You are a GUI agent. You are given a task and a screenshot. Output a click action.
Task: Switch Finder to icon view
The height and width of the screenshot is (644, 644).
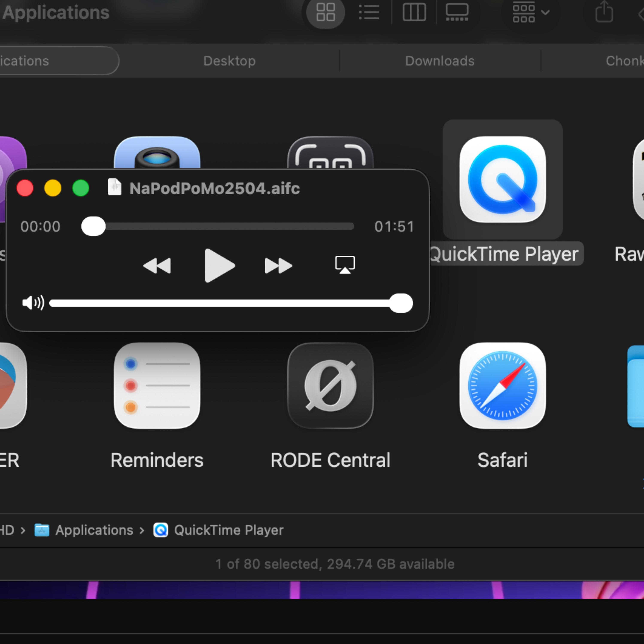pos(325,13)
